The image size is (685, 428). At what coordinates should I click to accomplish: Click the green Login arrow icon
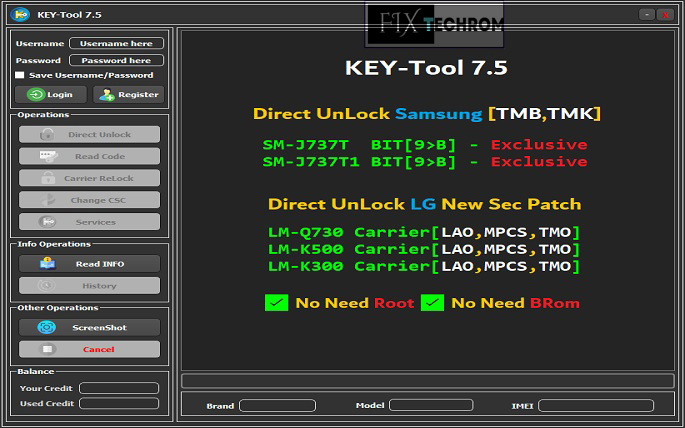click(36, 94)
